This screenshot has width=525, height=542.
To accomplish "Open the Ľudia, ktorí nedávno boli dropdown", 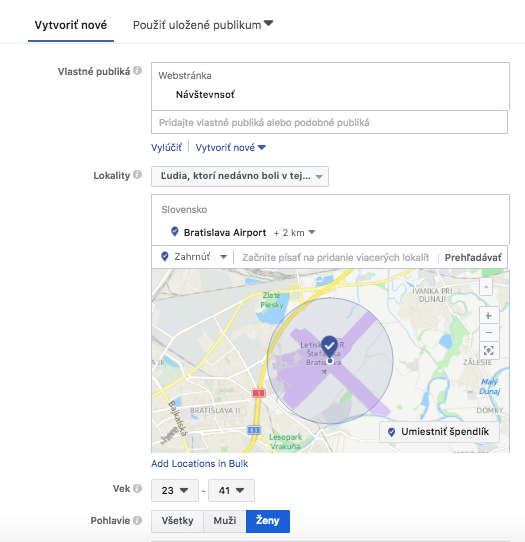I will tap(240, 176).
